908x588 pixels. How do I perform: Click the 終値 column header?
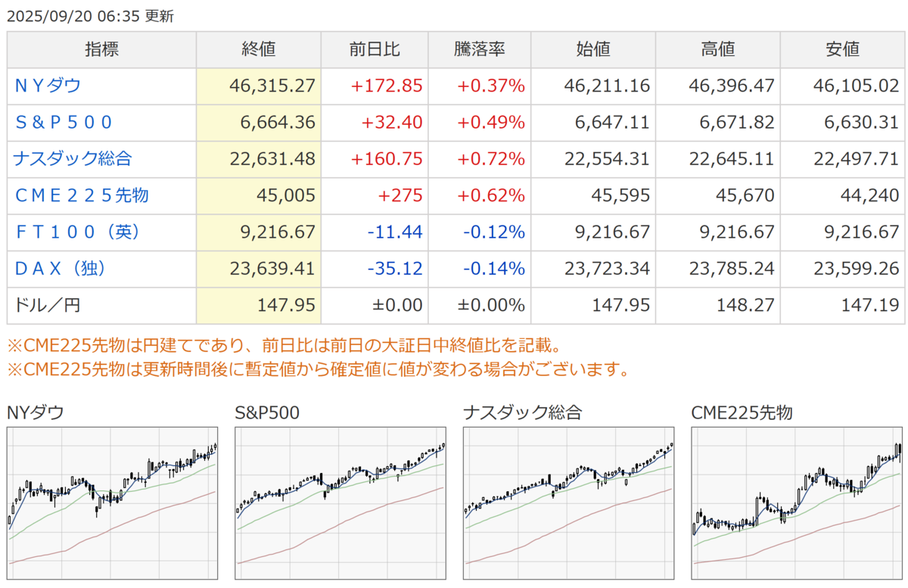click(x=259, y=50)
